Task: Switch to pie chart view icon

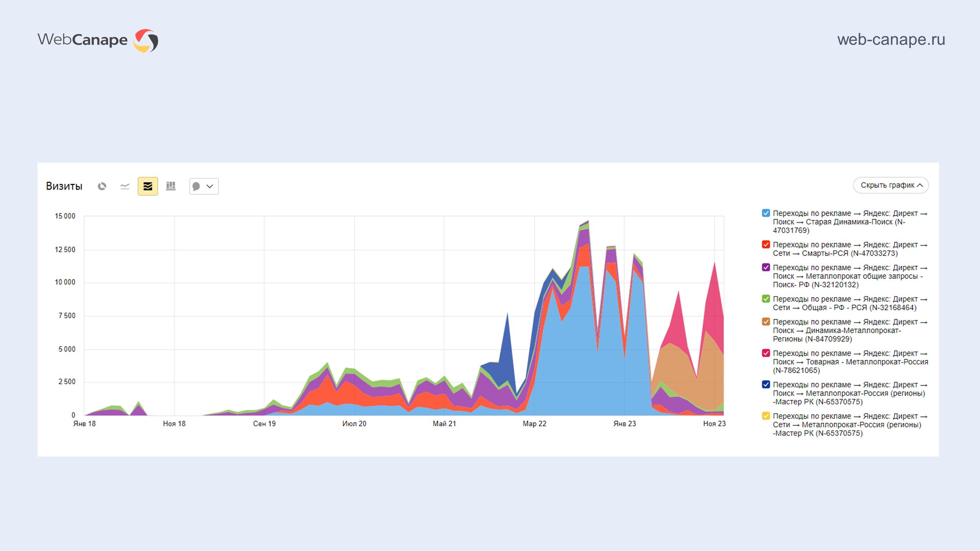Action: (x=102, y=186)
